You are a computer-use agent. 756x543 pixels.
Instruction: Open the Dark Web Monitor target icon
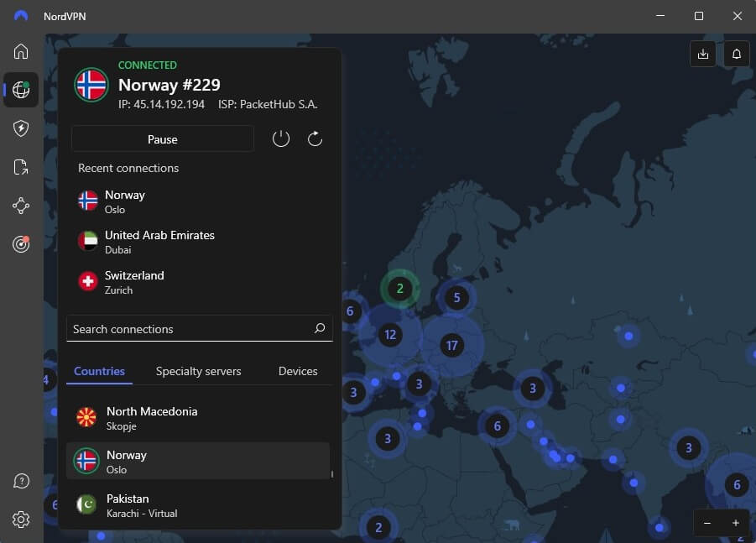pos(21,244)
